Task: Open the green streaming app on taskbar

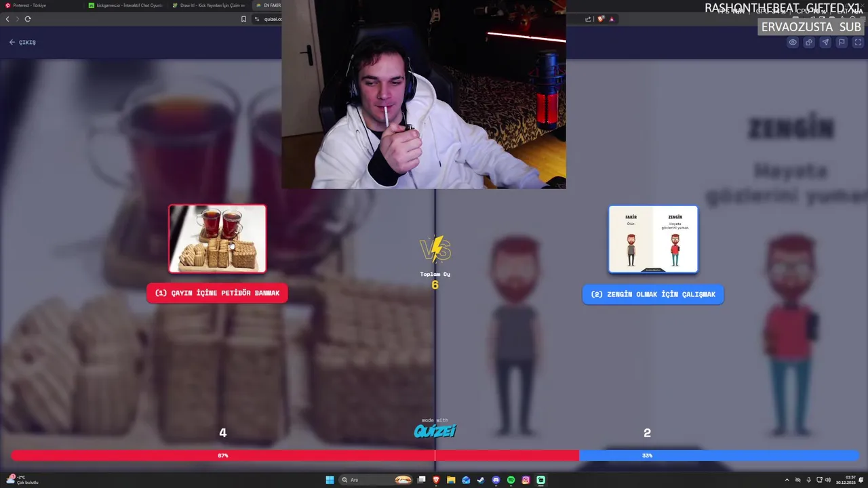Action: pos(540,480)
